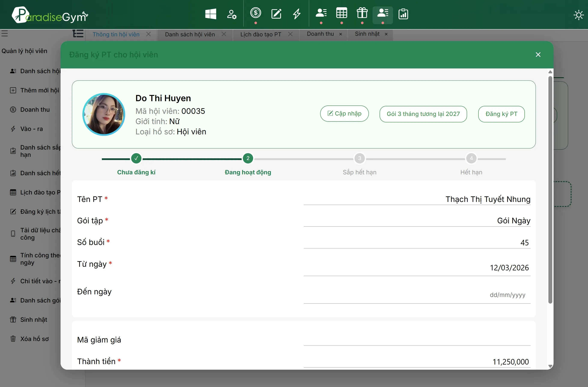Screen dimensions: 588x387
Task: Open the Từ ngày date picker
Action: (417, 267)
